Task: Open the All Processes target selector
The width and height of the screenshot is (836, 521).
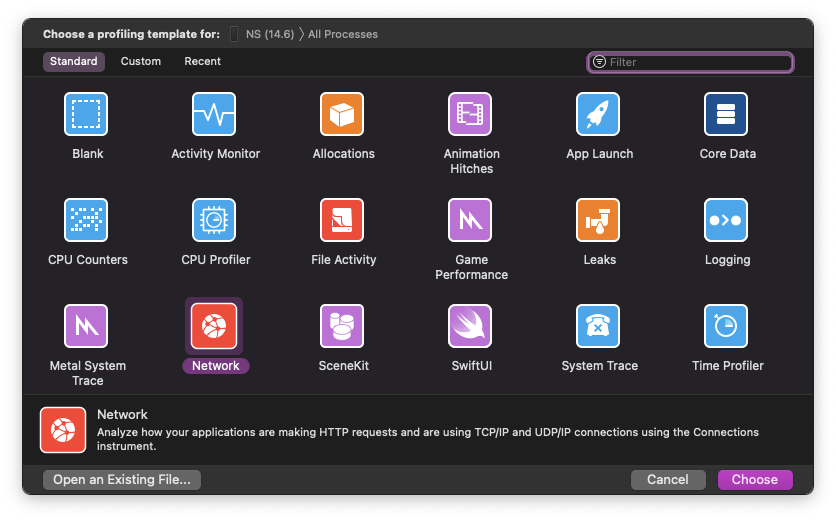Action: click(343, 34)
